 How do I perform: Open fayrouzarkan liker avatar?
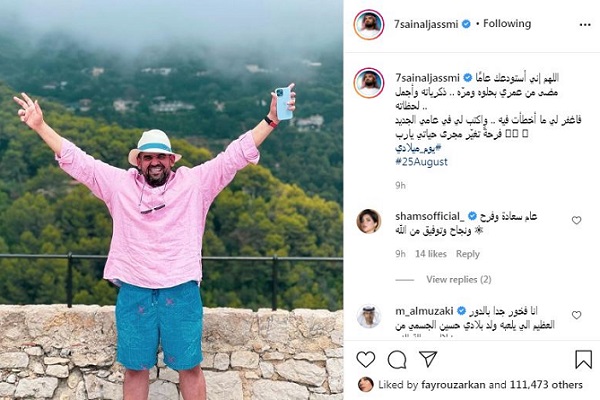coord(365,384)
